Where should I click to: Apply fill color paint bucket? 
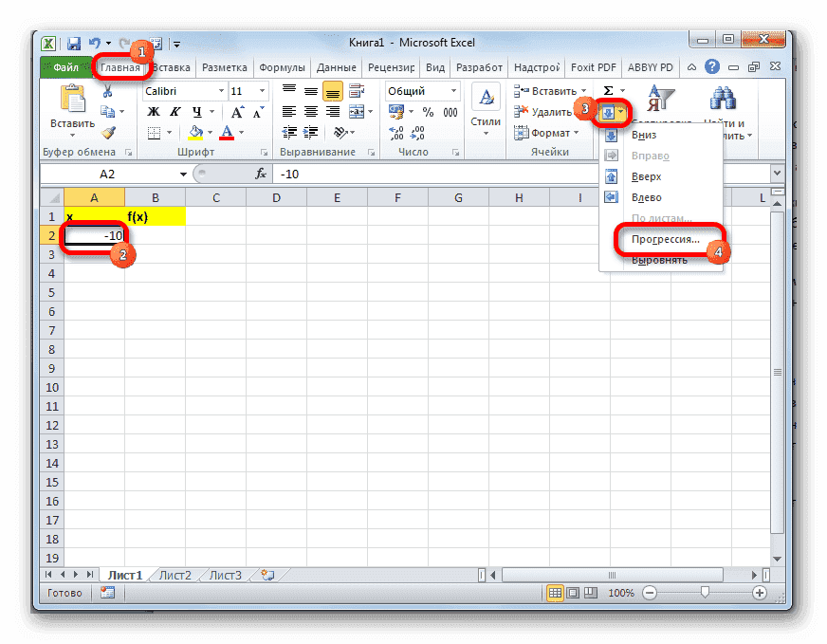pos(196,133)
